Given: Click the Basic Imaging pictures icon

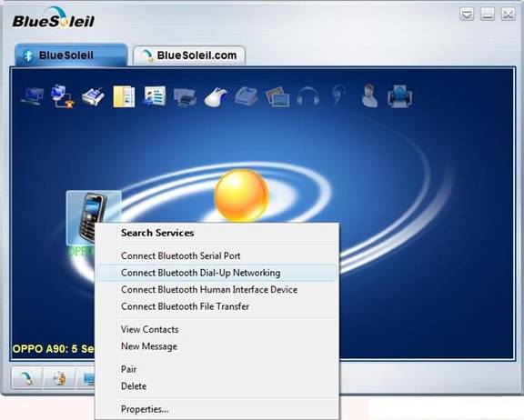Looking at the screenshot, I should click(277, 97).
